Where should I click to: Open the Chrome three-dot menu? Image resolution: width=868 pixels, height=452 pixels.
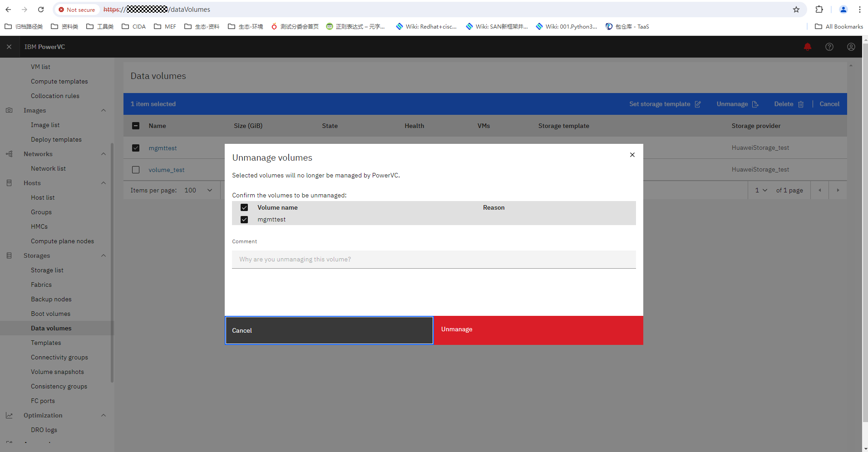coord(859,10)
